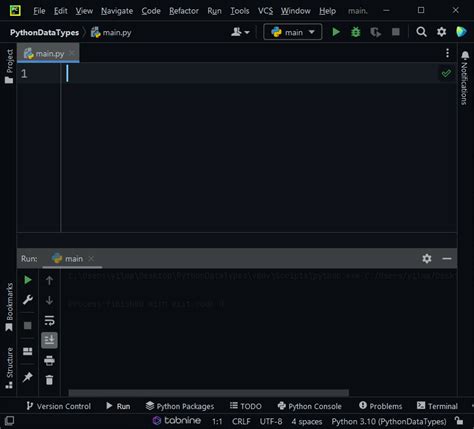Go up the stack trace arrow

coord(49,280)
